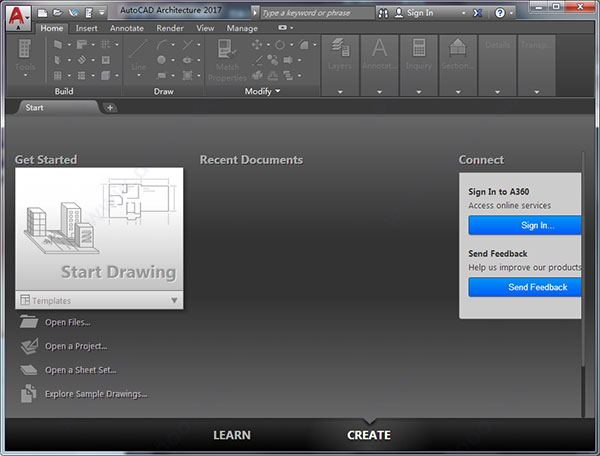Image resolution: width=600 pixels, height=456 pixels.
Task: Click the keyword search input field
Action: pos(317,13)
